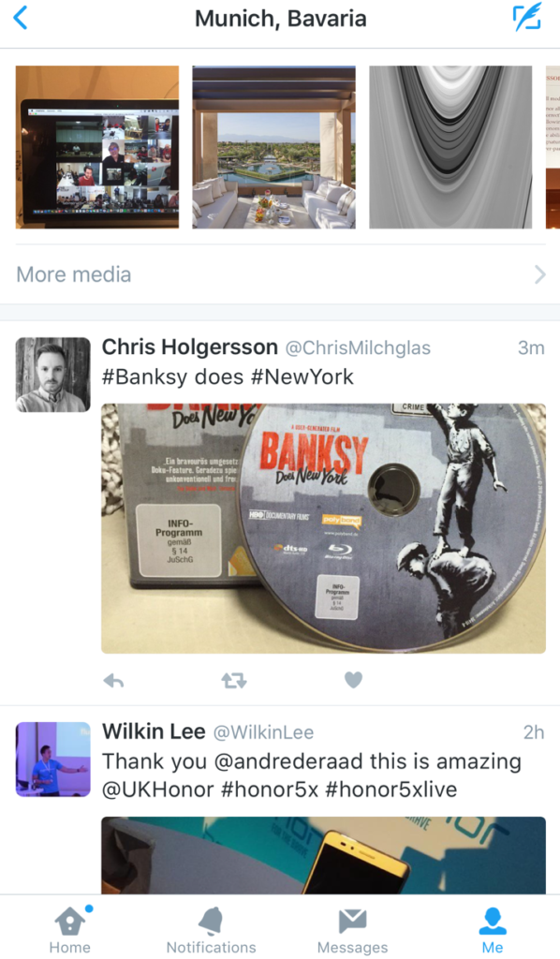Open Chris Holgersson's profile picture

pos(52,375)
